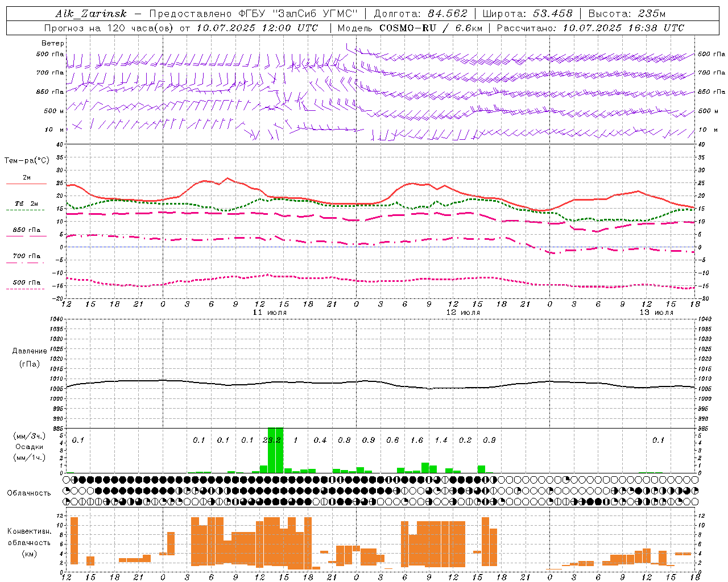This screenshot has height=582, width=728.
Task: Click the 0.2 precipitation total value
Action: [x=465, y=440]
